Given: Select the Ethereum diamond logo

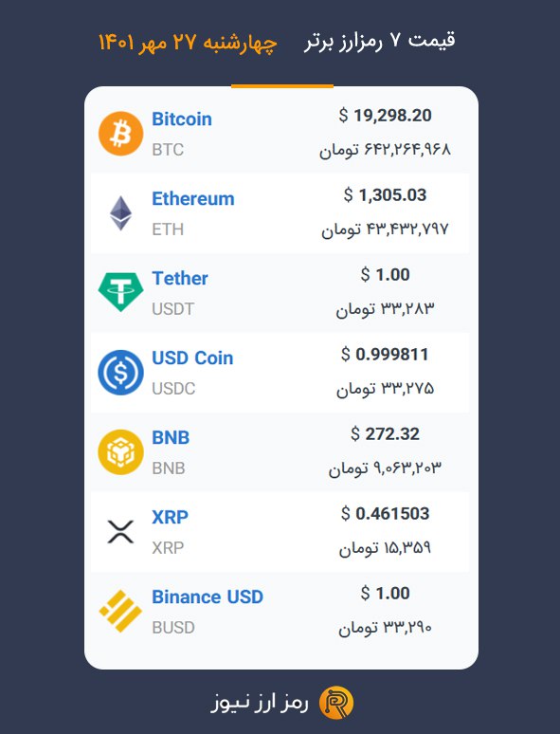Looking at the screenshot, I should coord(120,213).
